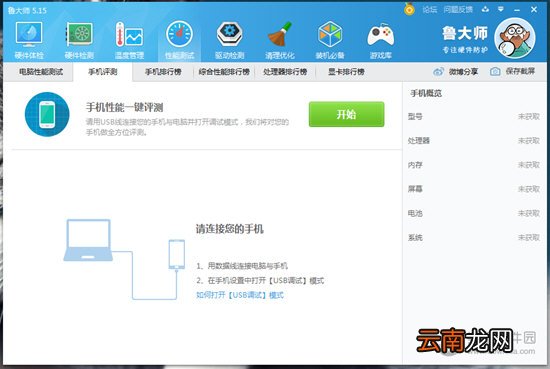The height and width of the screenshot is (369, 550).
Task: Click the 电池 row label
Action: click(x=415, y=213)
